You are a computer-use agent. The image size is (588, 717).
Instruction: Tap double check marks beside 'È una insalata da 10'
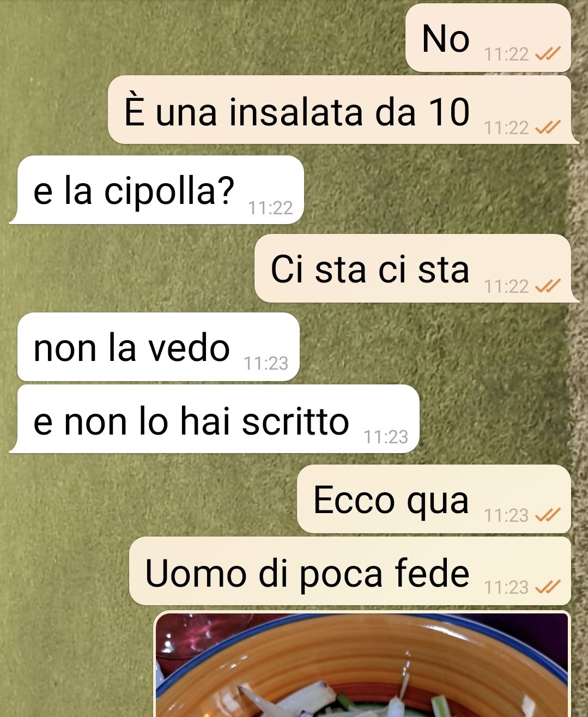(x=548, y=127)
